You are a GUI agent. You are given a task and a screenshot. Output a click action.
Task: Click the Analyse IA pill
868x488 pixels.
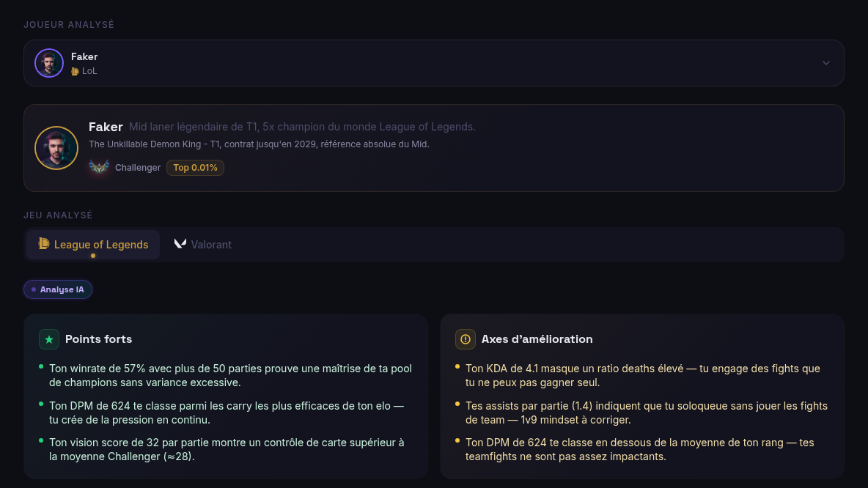point(58,289)
